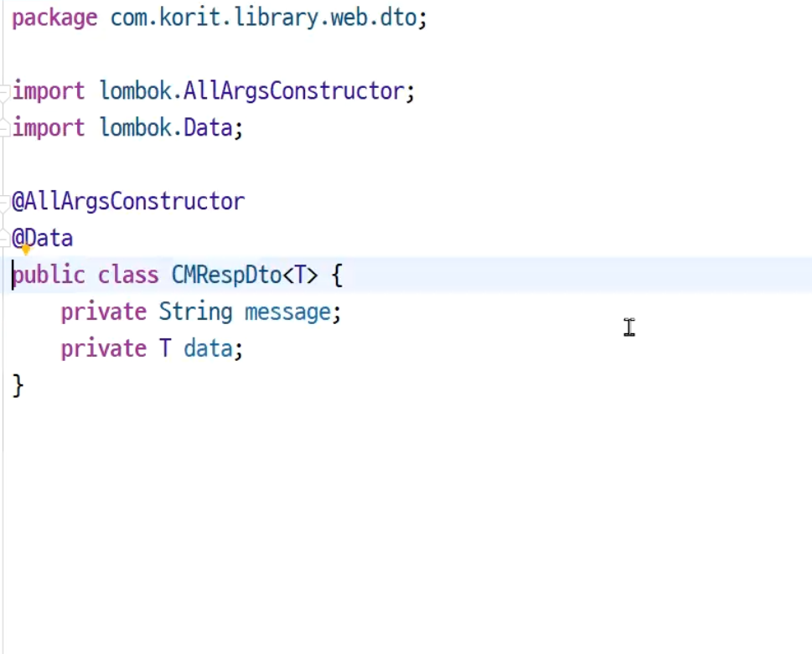Click closing brace of the class
The image size is (812, 654).
(18, 386)
